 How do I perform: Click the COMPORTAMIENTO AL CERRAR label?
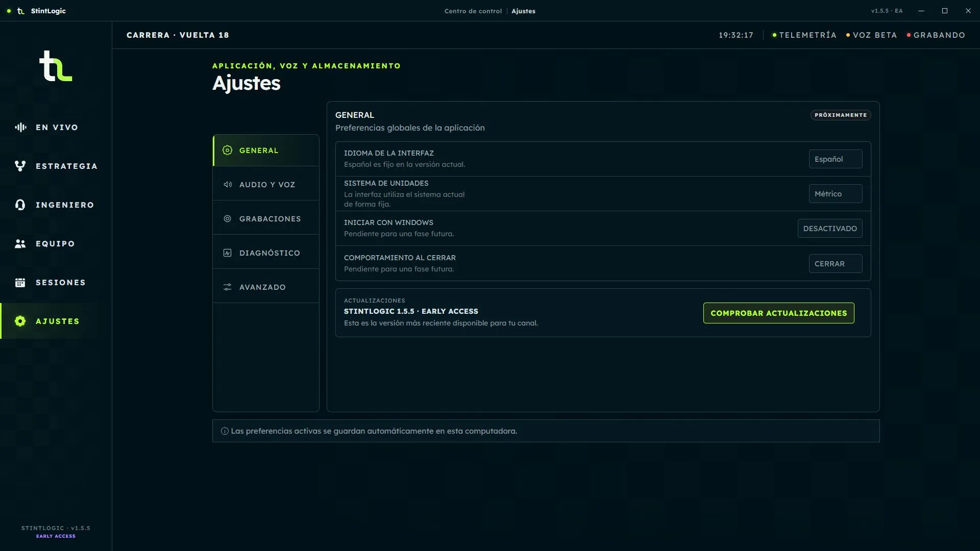point(400,258)
